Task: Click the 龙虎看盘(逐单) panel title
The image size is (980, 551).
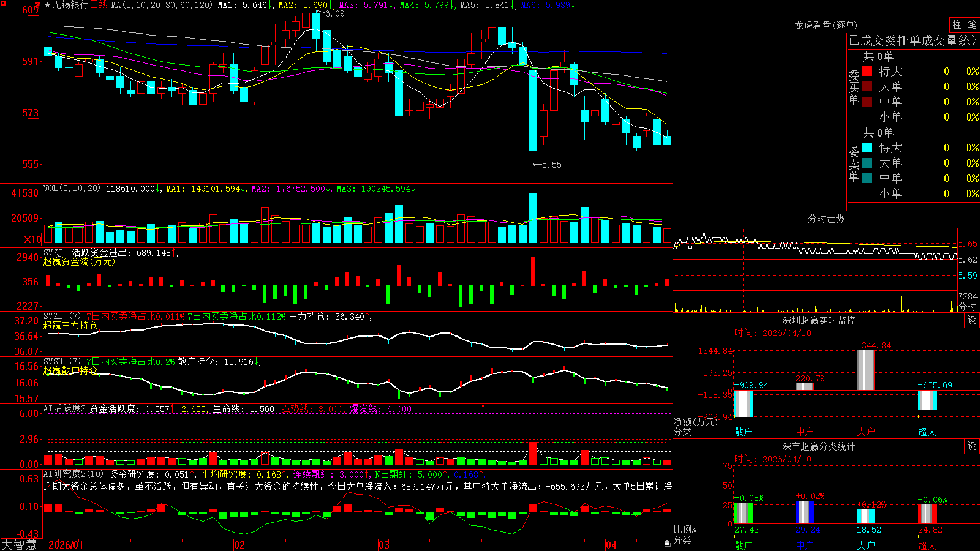Action: pyautogui.click(x=826, y=25)
